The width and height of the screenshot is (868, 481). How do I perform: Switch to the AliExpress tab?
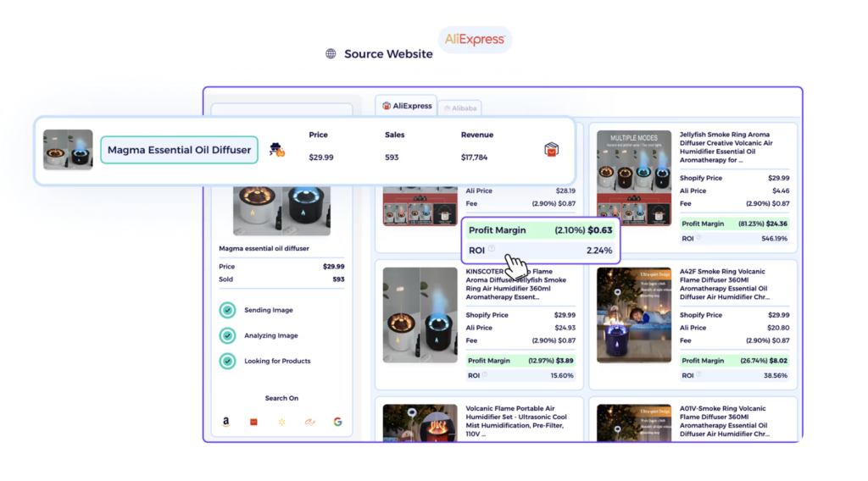[407, 106]
